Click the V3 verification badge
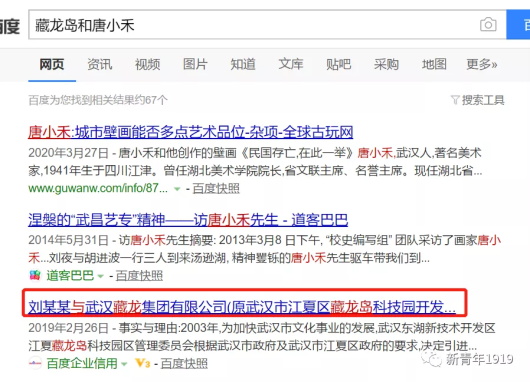Image resolution: width=530 pixels, height=382 pixels. [x=142, y=363]
